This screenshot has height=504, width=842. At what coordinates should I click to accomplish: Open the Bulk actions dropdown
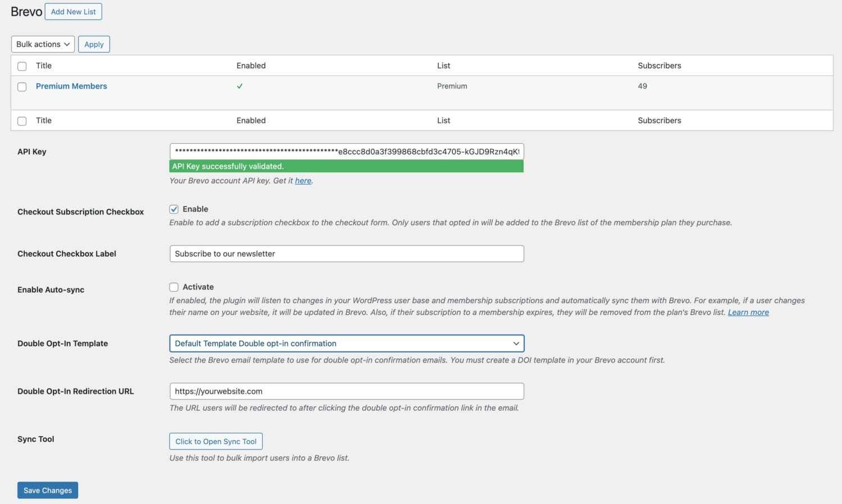(43, 44)
